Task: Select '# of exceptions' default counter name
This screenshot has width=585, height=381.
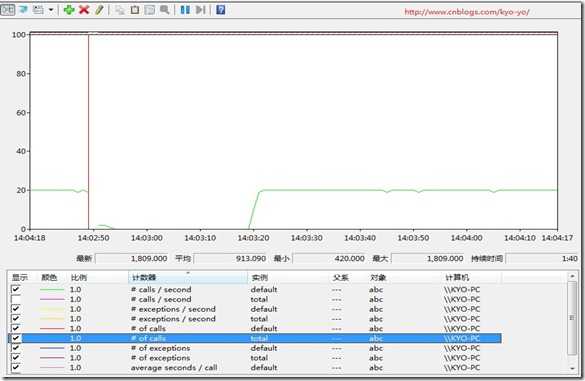Action: [x=161, y=348]
